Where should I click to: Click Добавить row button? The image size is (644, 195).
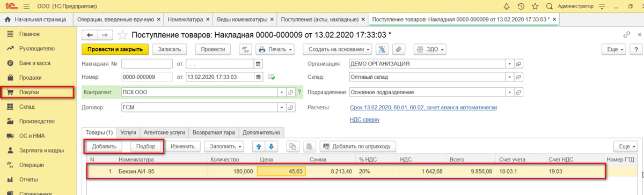(x=104, y=146)
